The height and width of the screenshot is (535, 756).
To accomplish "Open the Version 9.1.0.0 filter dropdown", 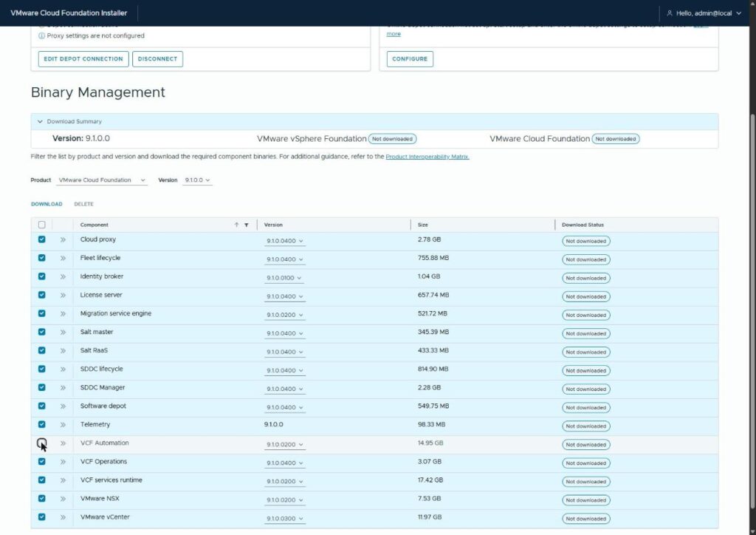I will [x=197, y=180].
